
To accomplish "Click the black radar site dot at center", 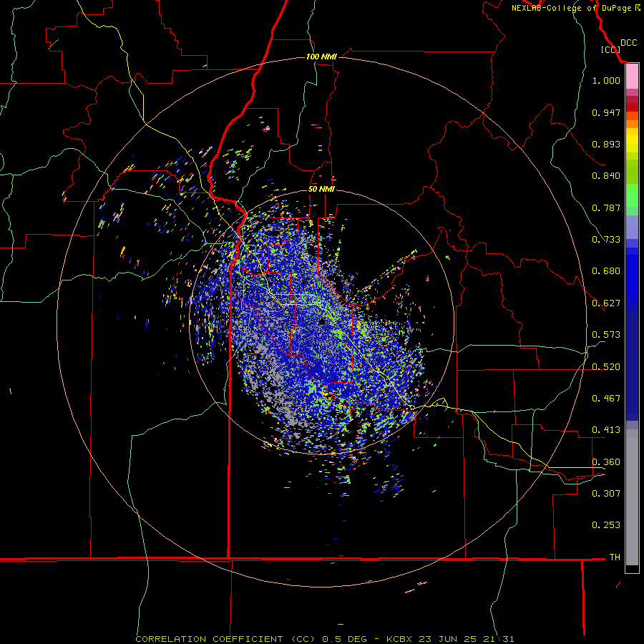I will [322, 322].
